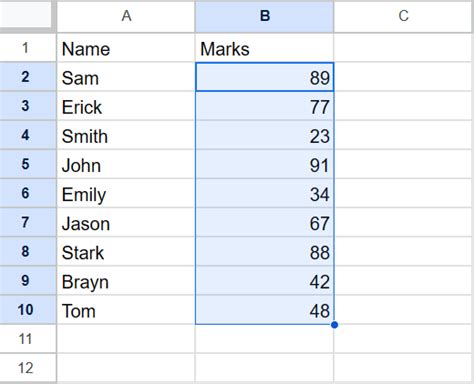Screen dimensions: 474x384
Task: Select empty cell C4 beside 23
Action: pos(404,135)
